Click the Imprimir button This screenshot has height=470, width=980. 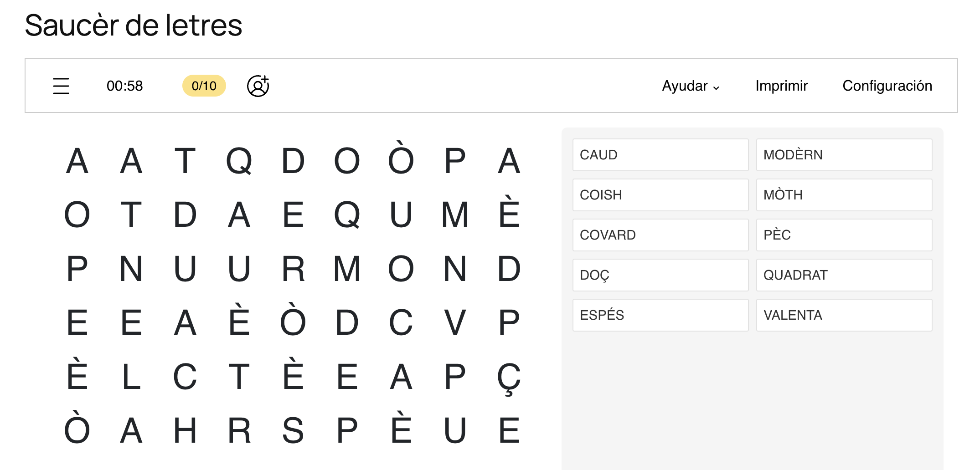coord(781,86)
